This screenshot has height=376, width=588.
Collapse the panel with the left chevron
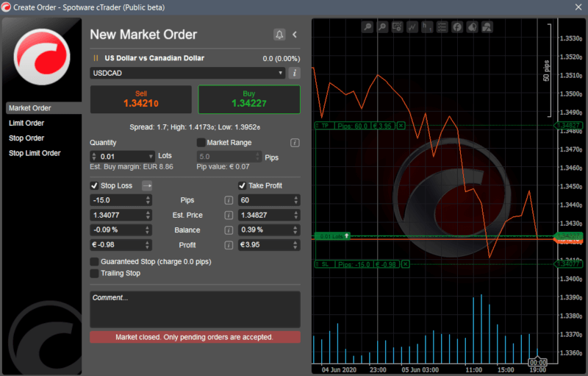[x=295, y=35]
